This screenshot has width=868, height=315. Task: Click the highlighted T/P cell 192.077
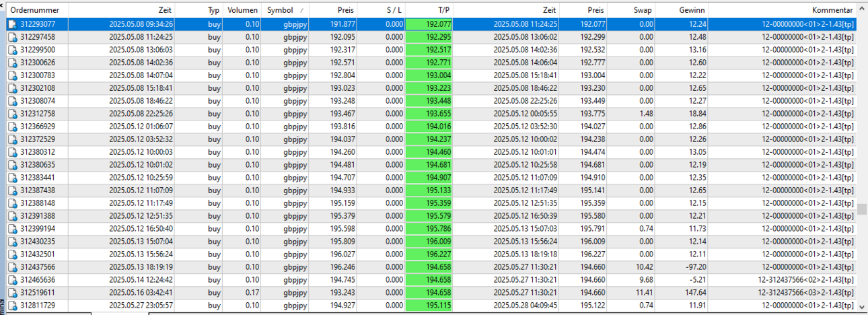pos(429,24)
